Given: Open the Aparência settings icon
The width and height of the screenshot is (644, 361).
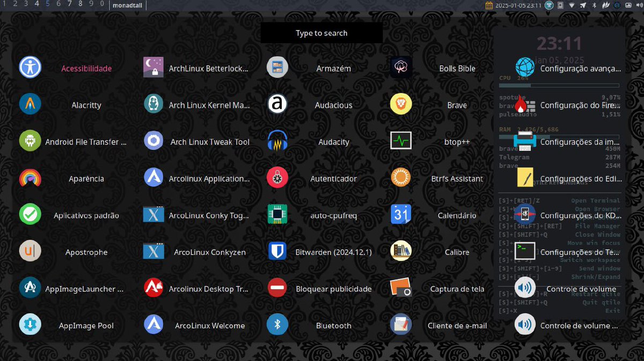Looking at the screenshot, I should 30,179.
